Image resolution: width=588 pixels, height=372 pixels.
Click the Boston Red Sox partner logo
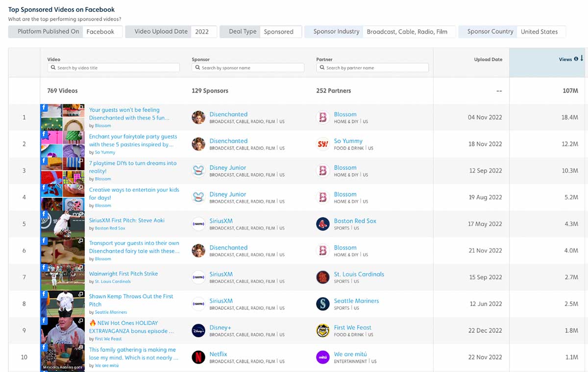click(322, 224)
